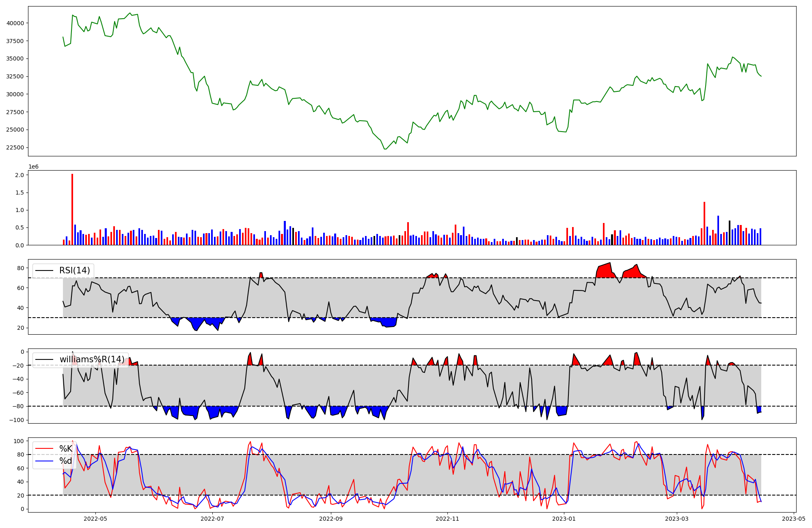Image resolution: width=812 pixels, height=528 pixels.
Task: Click the 40000 price axis tick label
Action: (15, 23)
